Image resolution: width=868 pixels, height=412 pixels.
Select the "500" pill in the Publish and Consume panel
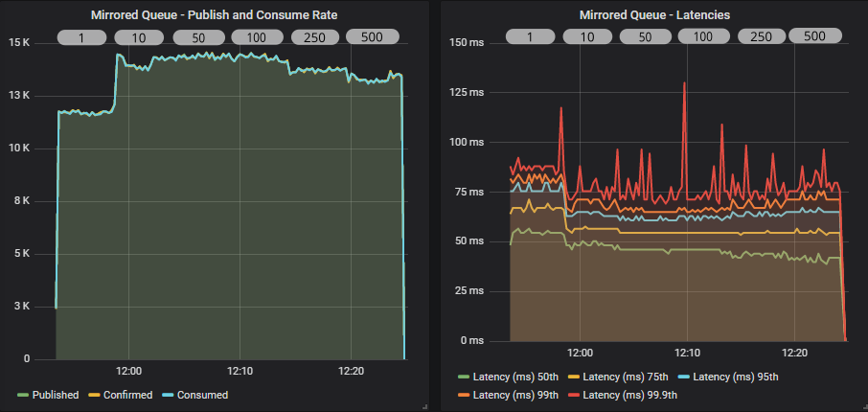tap(374, 37)
